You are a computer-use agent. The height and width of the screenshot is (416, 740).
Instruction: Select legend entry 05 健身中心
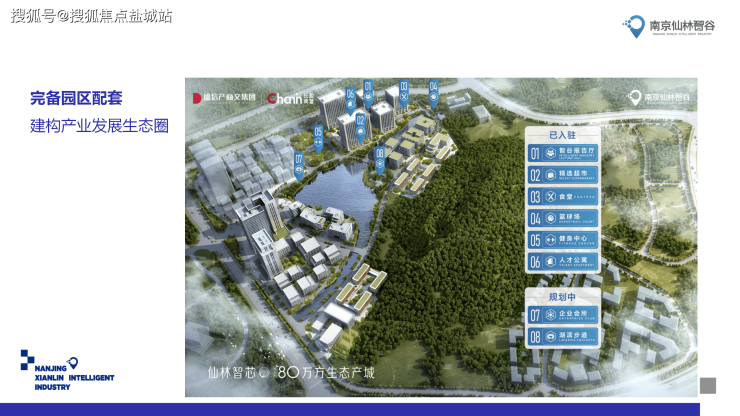pyautogui.click(x=563, y=240)
